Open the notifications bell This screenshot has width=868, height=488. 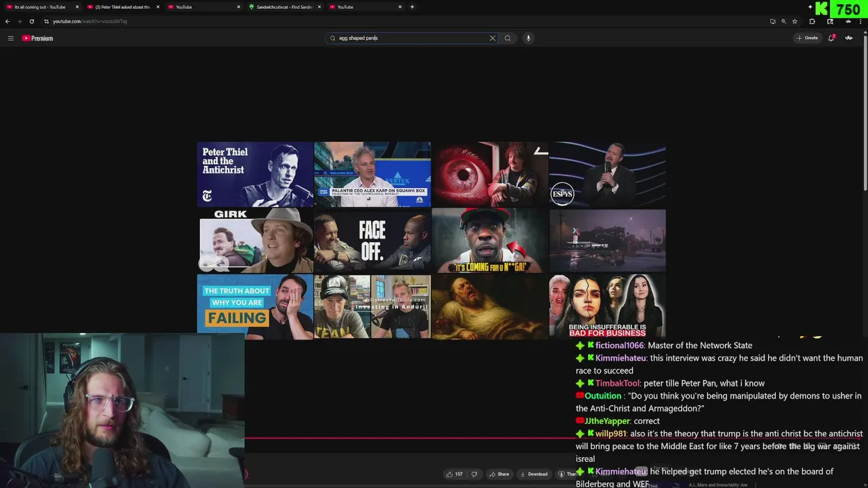tap(831, 38)
